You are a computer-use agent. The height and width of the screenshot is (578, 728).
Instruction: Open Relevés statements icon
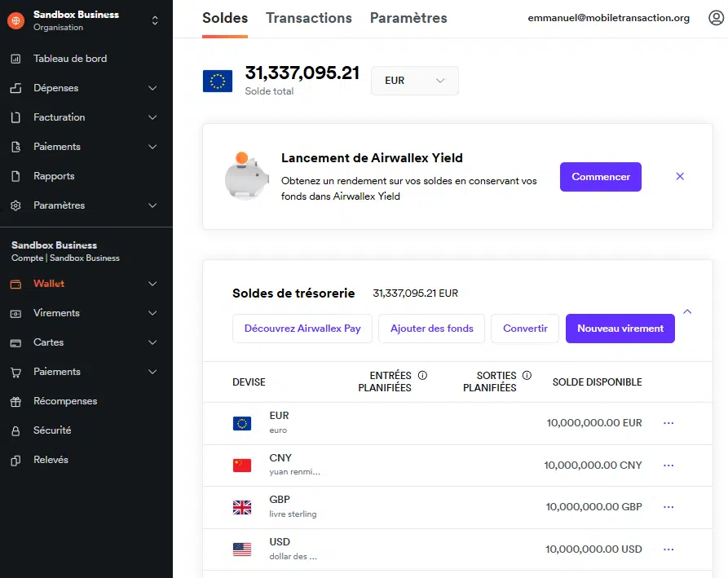tap(15, 460)
